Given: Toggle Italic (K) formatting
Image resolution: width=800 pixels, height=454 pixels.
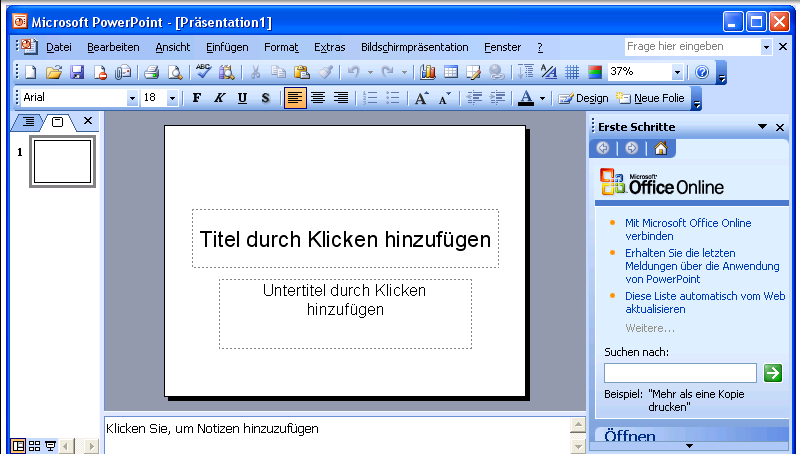Looking at the screenshot, I should click(x=219, y=98).
